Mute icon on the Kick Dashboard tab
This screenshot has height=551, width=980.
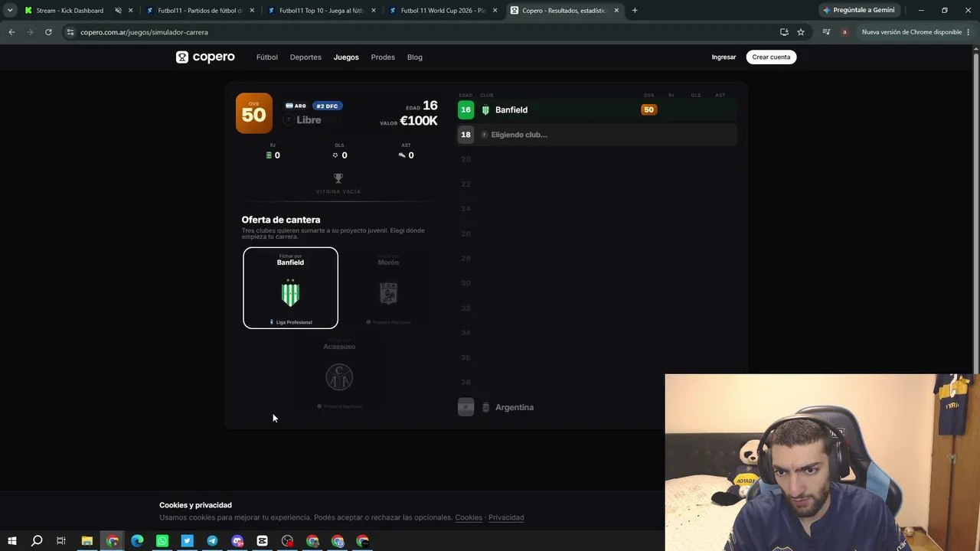tap(118, 11)
